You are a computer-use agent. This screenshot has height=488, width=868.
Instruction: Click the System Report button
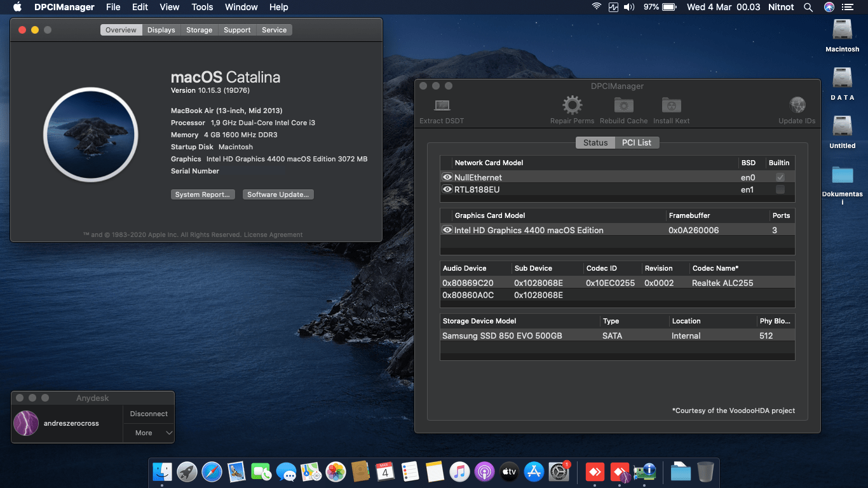pos(203,194)
